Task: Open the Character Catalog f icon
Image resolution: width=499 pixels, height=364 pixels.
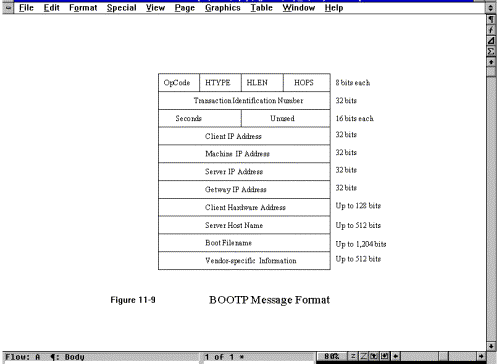Action: [491, 30]
